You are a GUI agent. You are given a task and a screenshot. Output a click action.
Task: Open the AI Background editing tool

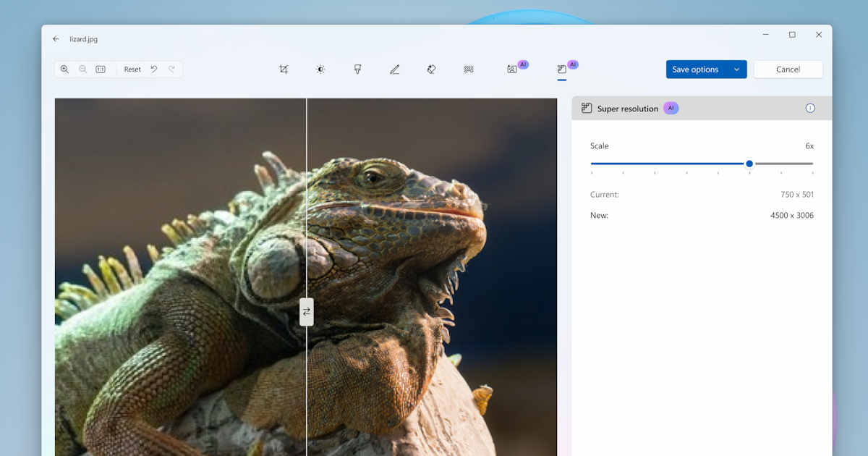pyautogui.click(x=514, y=69)
